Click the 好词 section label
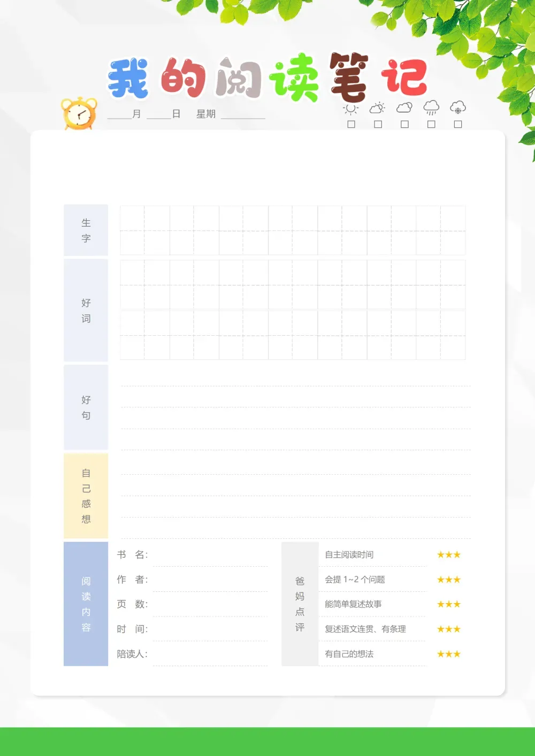The width and height of the screenshot is (535, 756). coord(86,311)
